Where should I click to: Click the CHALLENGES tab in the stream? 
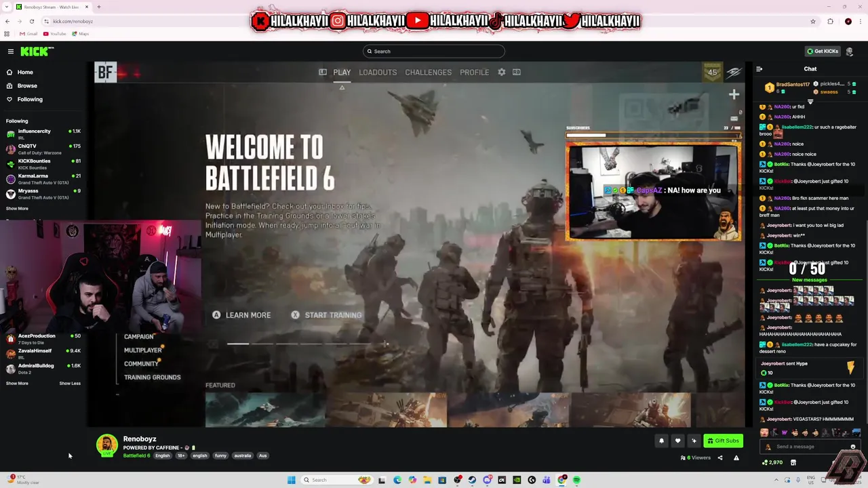(x=428, y=73)
